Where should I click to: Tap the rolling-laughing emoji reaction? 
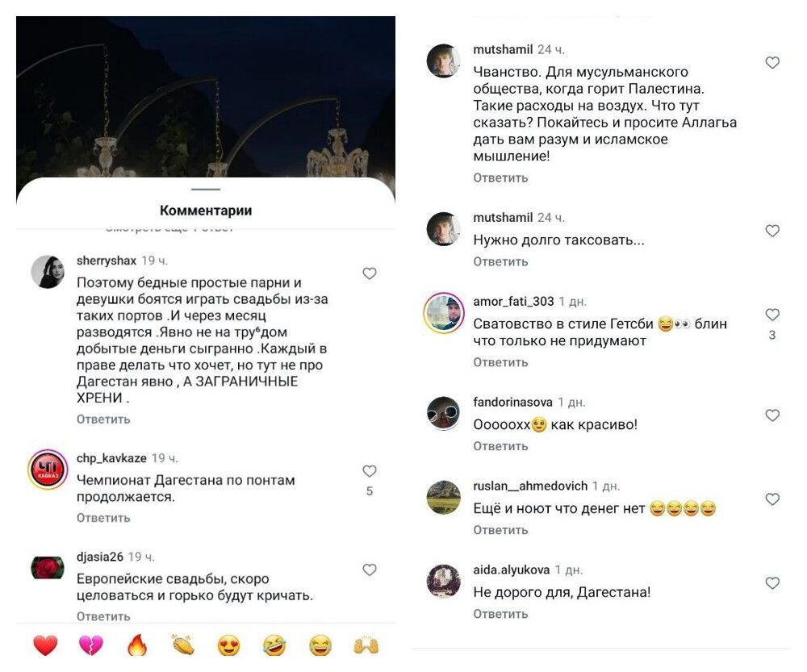click(274, 645)
